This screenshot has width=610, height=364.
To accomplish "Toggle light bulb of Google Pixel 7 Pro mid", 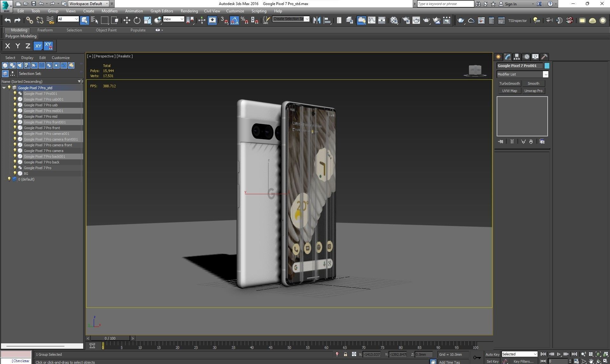I will tap(15, 116).
